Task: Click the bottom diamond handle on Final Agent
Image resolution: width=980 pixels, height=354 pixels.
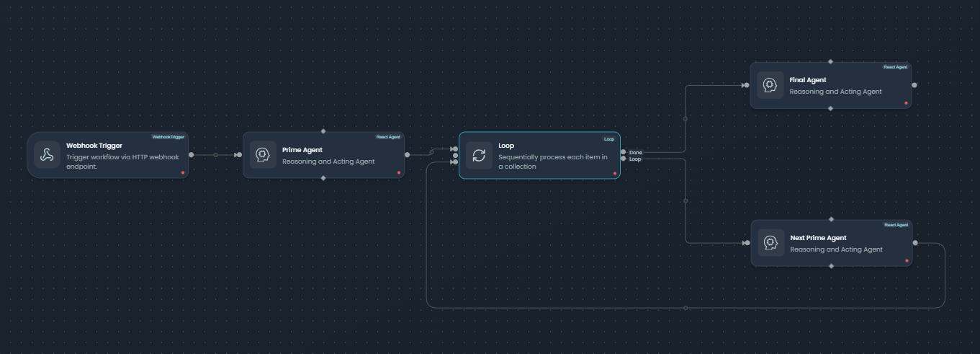Action: [x=831, y=108]
